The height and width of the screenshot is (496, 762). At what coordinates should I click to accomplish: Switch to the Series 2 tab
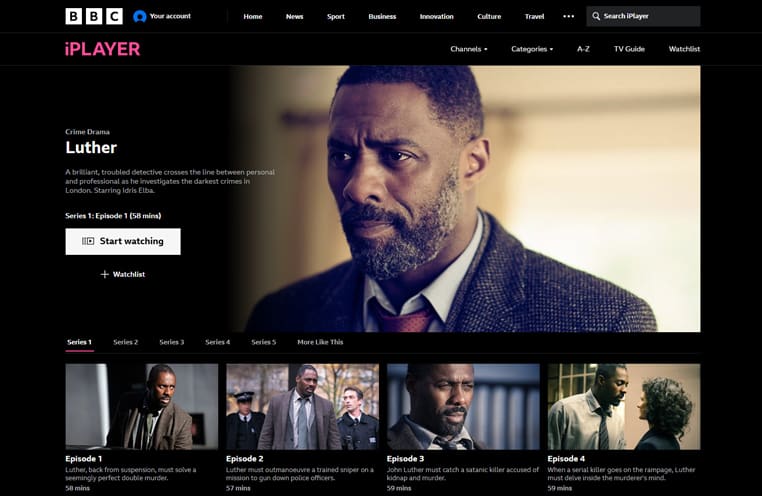(x=125, y=342)
